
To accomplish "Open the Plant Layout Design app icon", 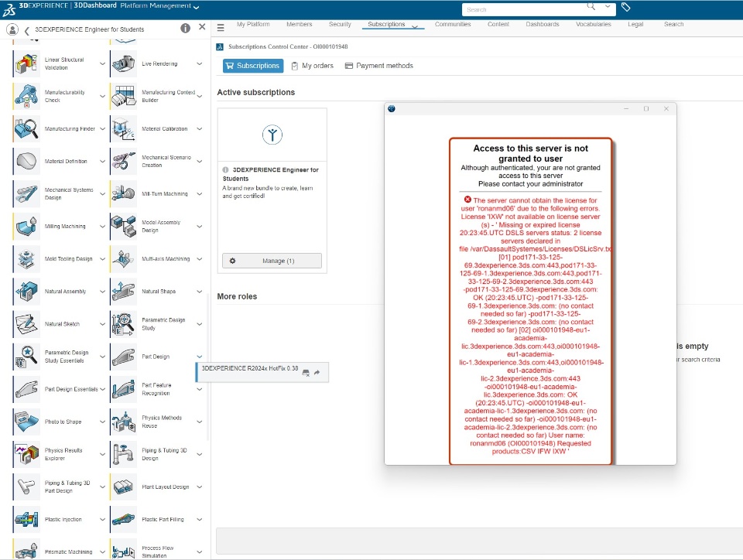I will tap(124, 487).
